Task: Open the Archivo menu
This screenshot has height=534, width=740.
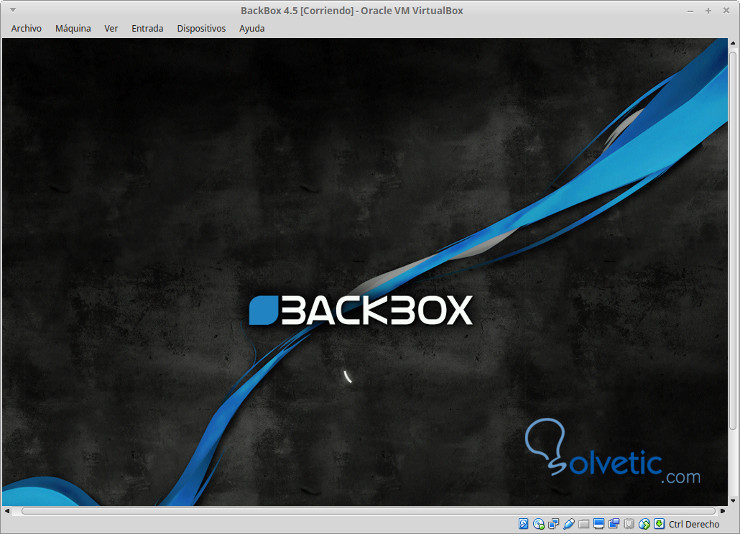Action: click(x=26, y=28)
